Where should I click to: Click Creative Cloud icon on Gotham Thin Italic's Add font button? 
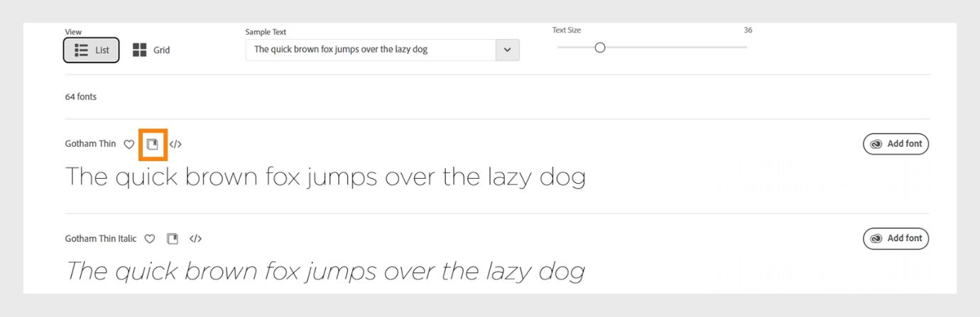tap(876, 239)
